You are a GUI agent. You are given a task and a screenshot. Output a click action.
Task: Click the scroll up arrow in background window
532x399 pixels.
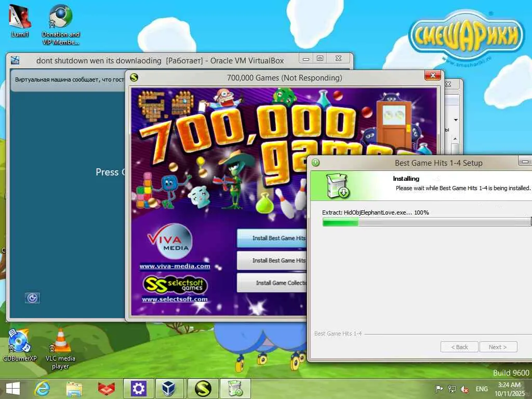[455, 138]
